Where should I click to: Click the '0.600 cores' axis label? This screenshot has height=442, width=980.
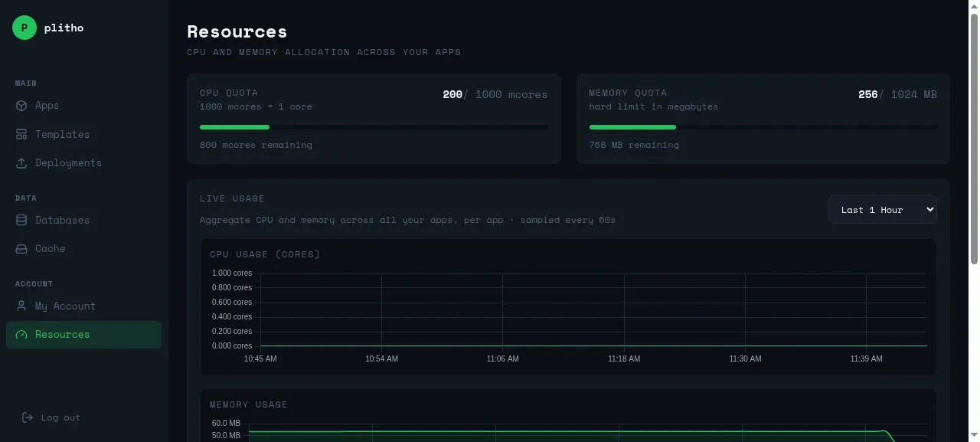click(232, 303)
